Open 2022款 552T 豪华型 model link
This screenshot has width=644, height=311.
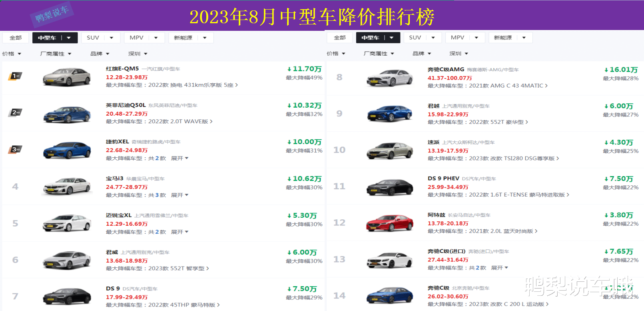click(498, 122)
